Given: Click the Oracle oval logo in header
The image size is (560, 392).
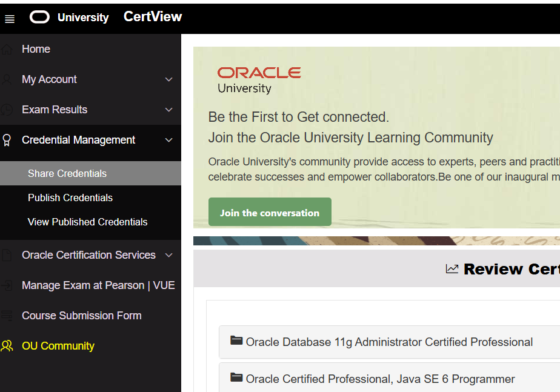Looking at the screenshot, I should pos(39,17).
